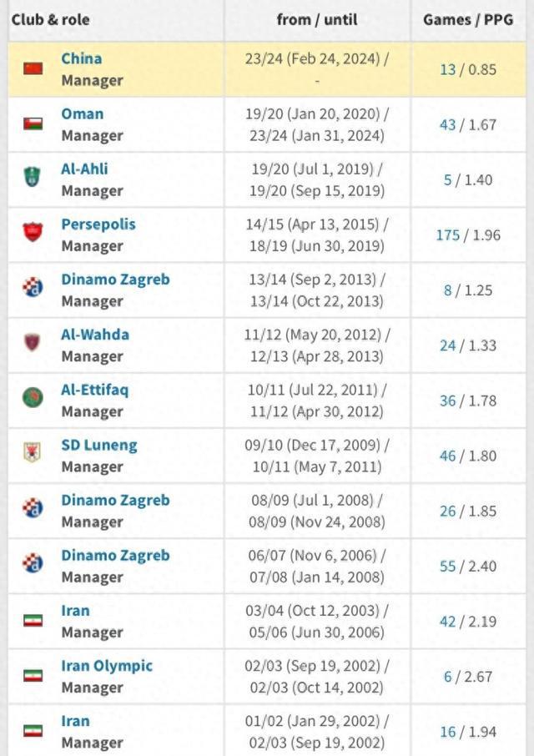Screen dimensions: 534x756
Task: Click the China flag icon
Action: tap(33, 68)
